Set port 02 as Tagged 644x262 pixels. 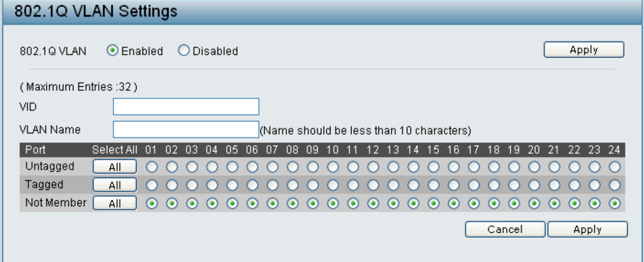click(171, 185)
